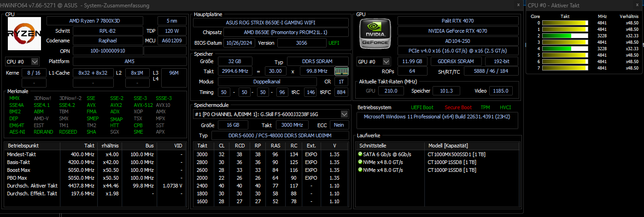
Task: Click the SSE4A feature flag
Action: coord(17,105)
